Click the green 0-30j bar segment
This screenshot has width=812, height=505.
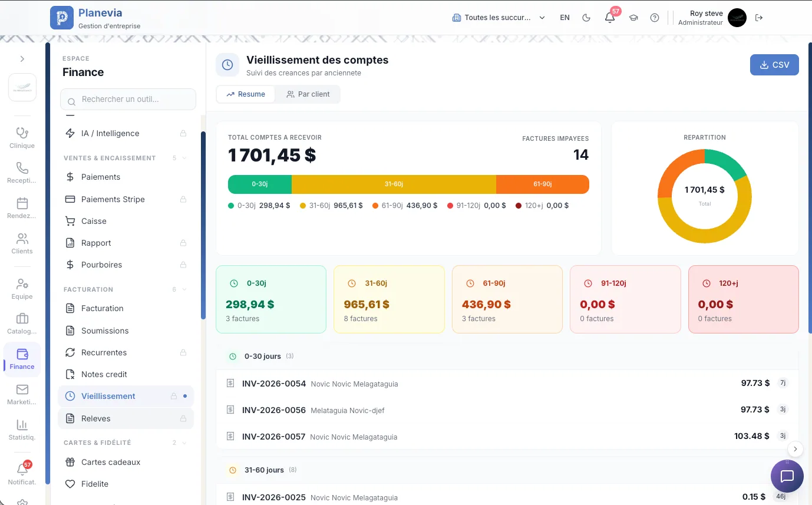[x=260, y=184]
